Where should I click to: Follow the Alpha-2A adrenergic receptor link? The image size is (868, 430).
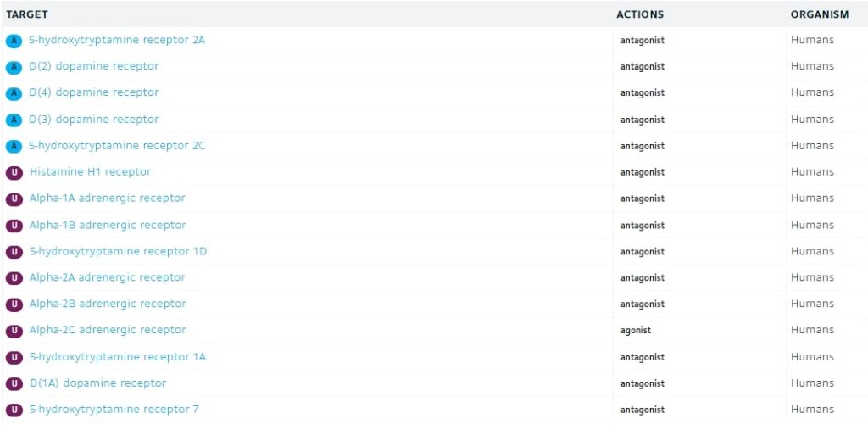click(x=108, y=277)
